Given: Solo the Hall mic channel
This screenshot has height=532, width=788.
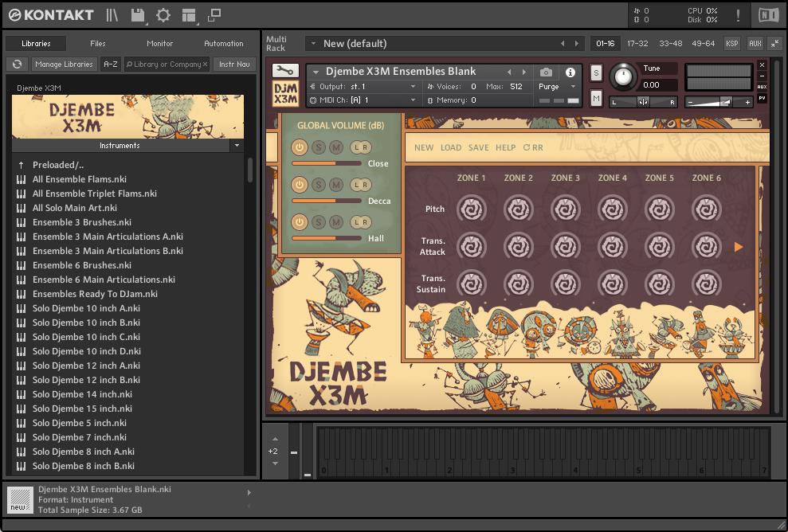Looking at the screenshot, I should pos(318,222).
